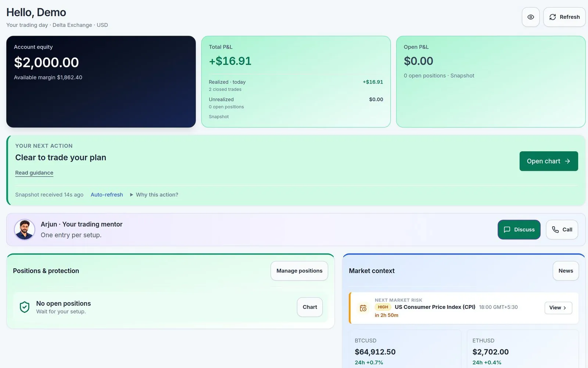The width and height of the screenshot is (588, 368).
Task: Open View chevron for CPI event
Action: (x=558, y=308)
